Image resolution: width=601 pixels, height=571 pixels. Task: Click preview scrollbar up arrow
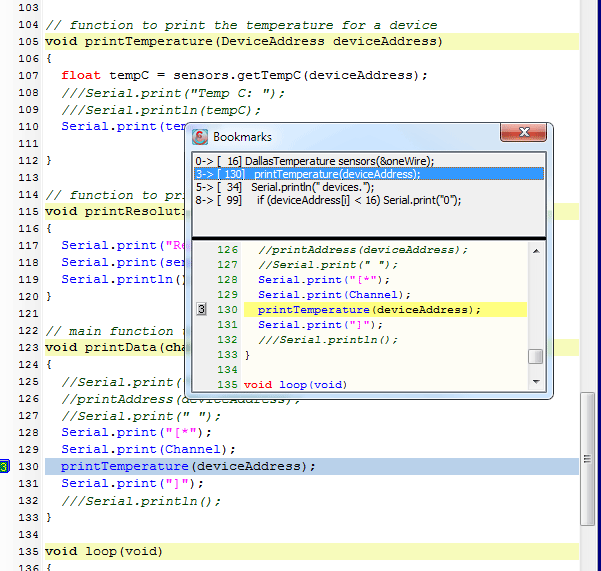[536, 251]
